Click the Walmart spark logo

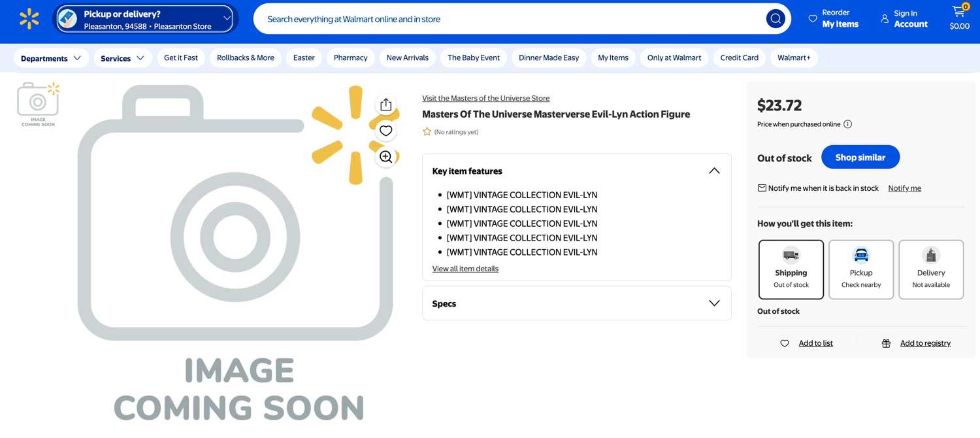point(29,19)
